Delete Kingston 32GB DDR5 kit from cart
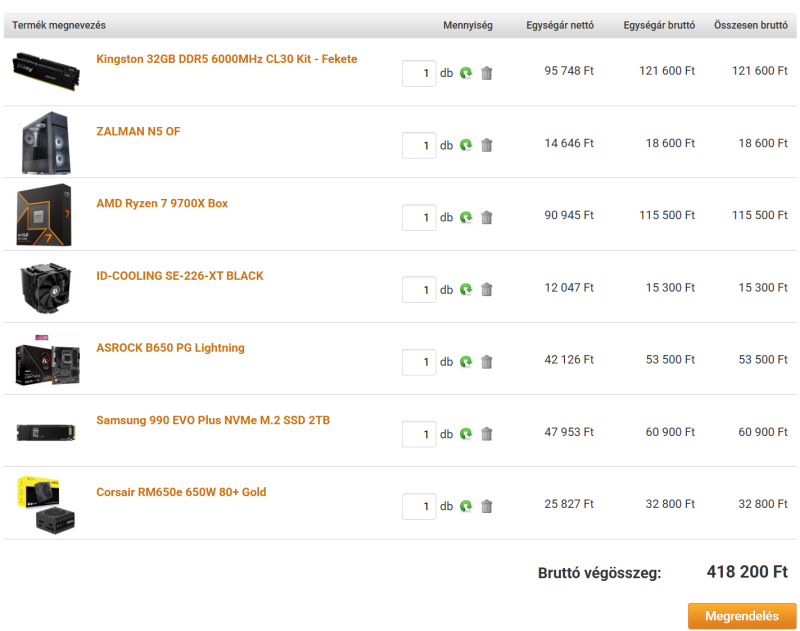Viewport: 800px width, 631px height. point(487,73)
